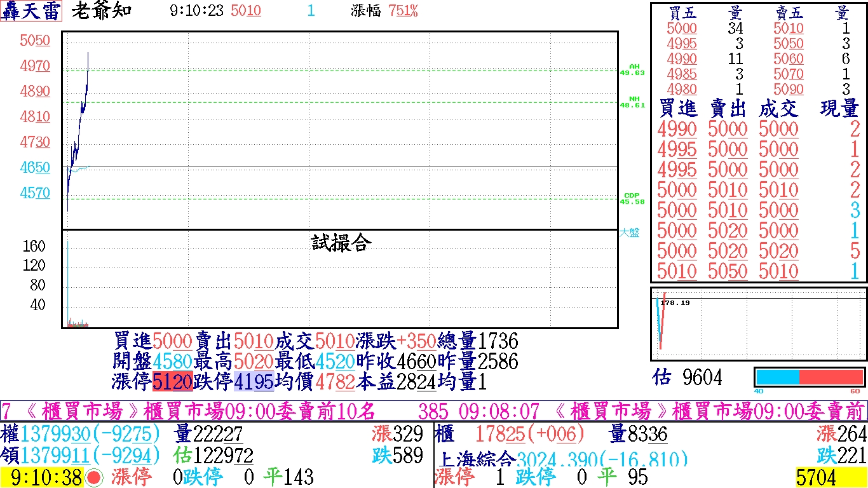The image size is (868, 488).
Task: Click the green AH 49.63 marker
Action: (x=632, y=69)
